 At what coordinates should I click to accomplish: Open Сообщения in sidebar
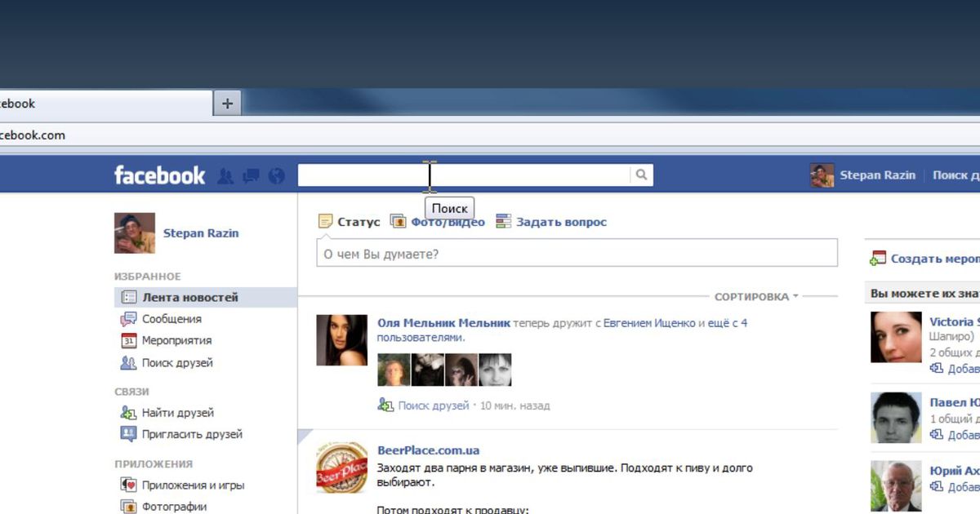(171, 319)
